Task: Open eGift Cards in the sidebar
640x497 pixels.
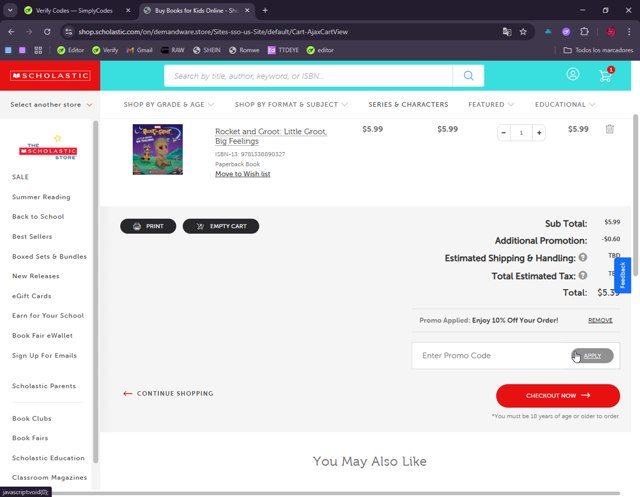Action: pyautogui.click(x=31, y=296)
